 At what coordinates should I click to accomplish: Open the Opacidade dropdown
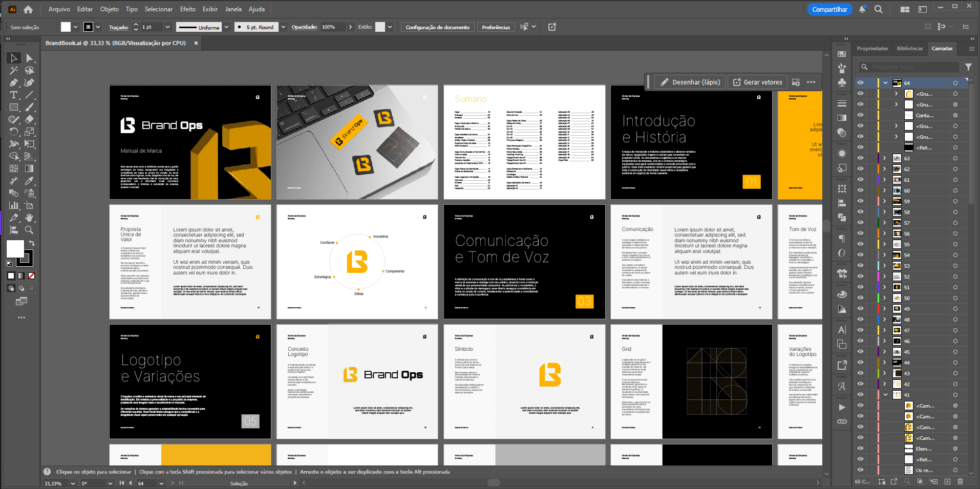click(350, 27)
